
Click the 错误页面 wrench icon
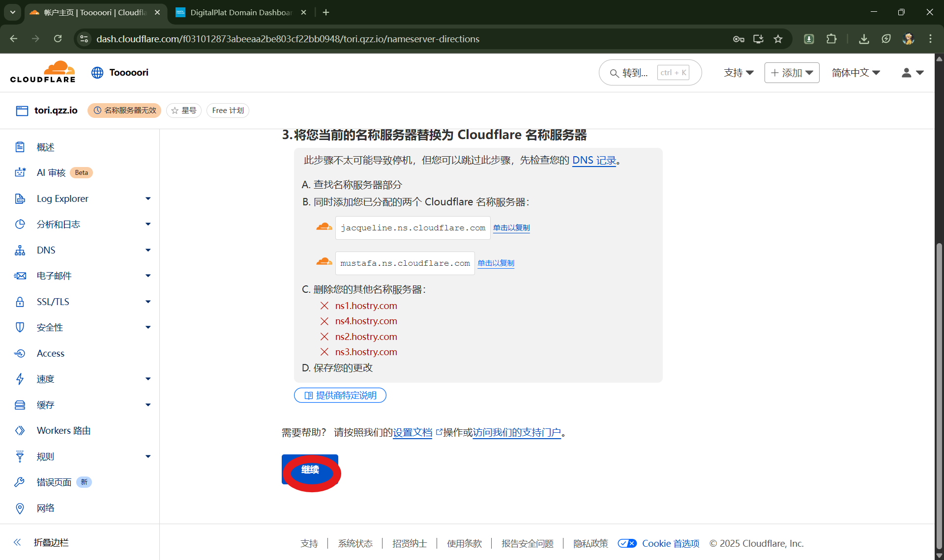20,482
